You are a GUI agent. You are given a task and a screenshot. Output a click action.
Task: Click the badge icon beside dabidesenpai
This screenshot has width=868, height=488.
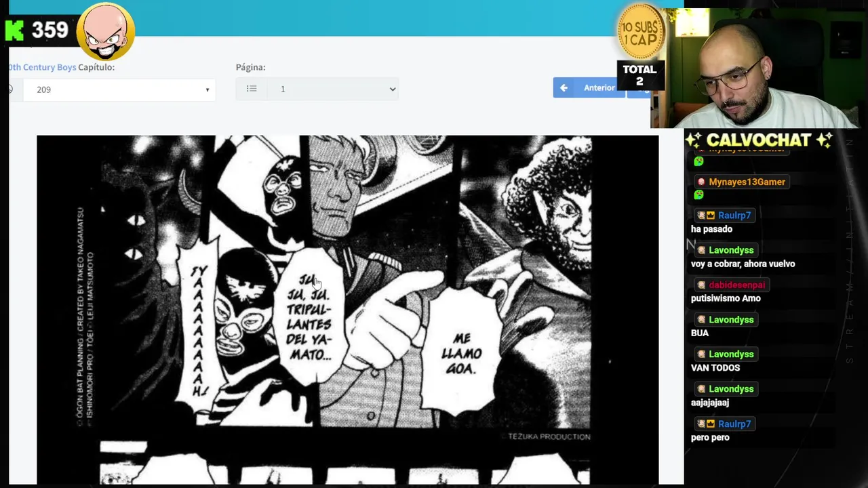click(x=701, y=285)
